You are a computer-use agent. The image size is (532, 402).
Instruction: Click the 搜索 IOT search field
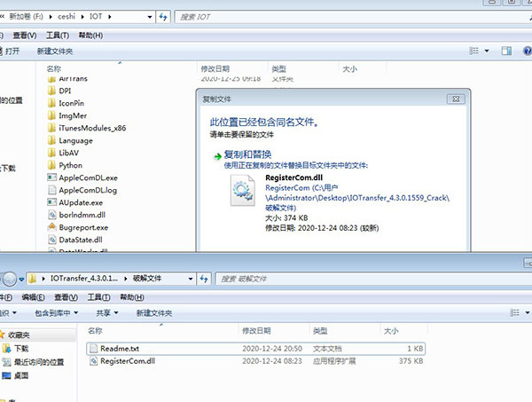click(x=353, y=17)
